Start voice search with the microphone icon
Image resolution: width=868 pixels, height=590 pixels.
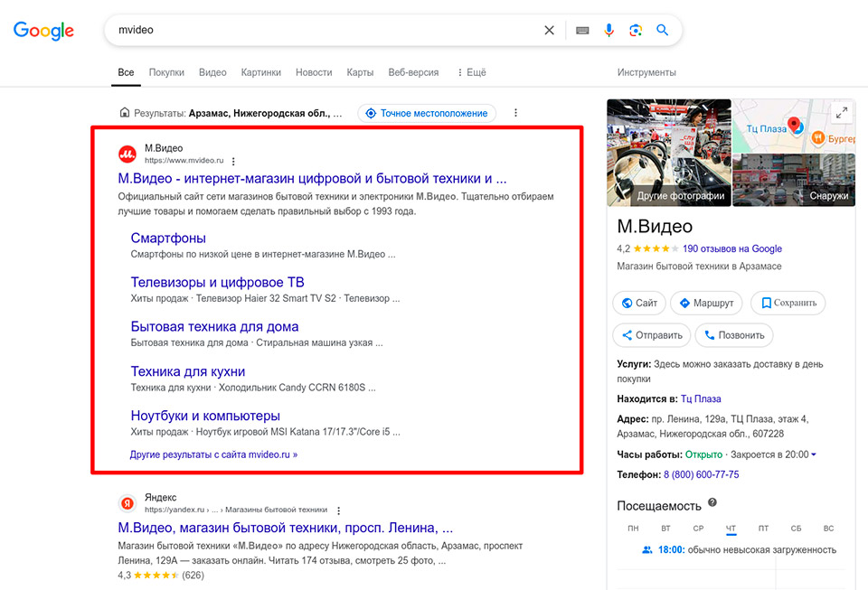pyautogui.click(x=609, y=30)
